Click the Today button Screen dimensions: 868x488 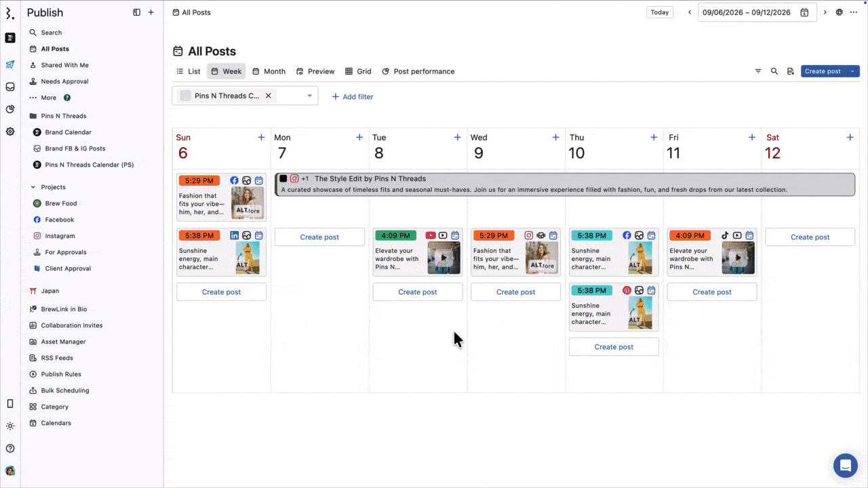660,12
